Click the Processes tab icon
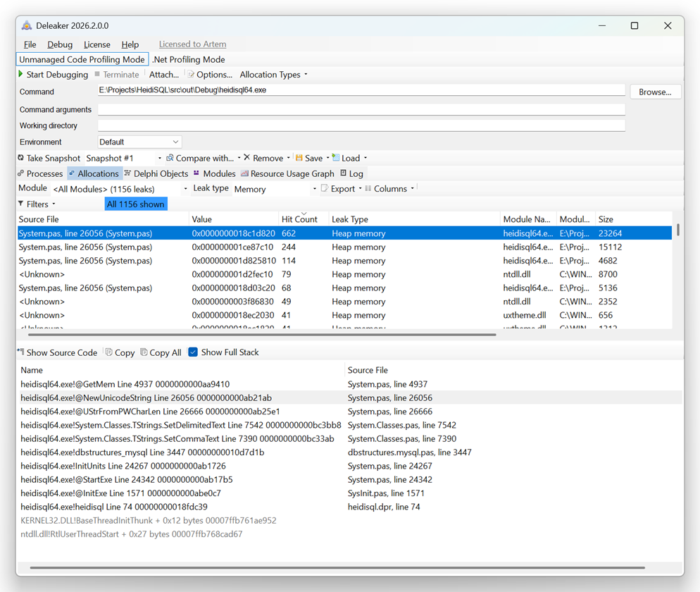Screen dimensions: 700x592 click(x=20, y=173)
